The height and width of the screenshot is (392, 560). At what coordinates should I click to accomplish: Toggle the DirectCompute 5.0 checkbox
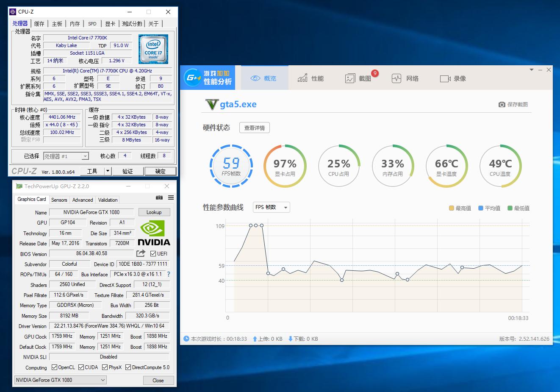click(x=128, y=367)
